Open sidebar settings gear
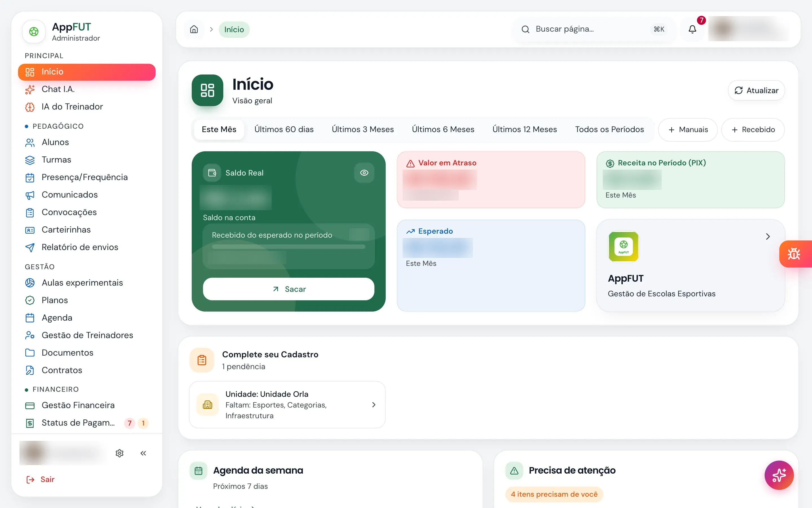812x508 pixels. [120, 453]
